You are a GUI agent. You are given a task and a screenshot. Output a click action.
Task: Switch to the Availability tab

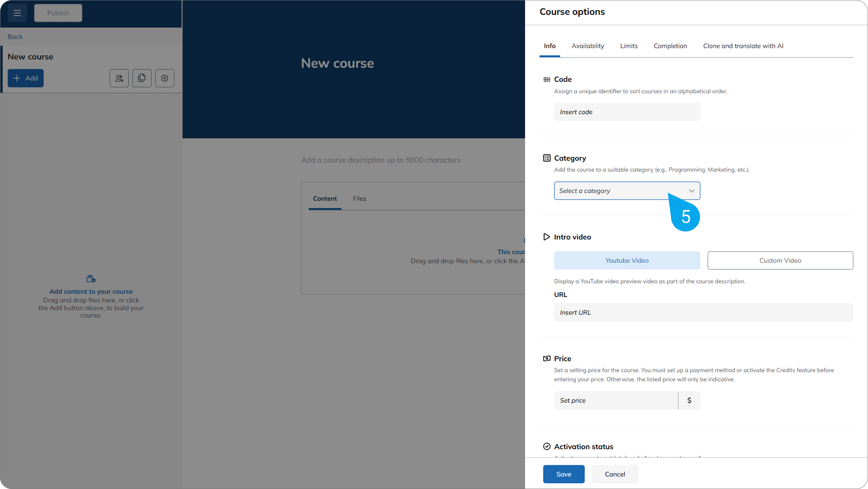coord(587,46)
